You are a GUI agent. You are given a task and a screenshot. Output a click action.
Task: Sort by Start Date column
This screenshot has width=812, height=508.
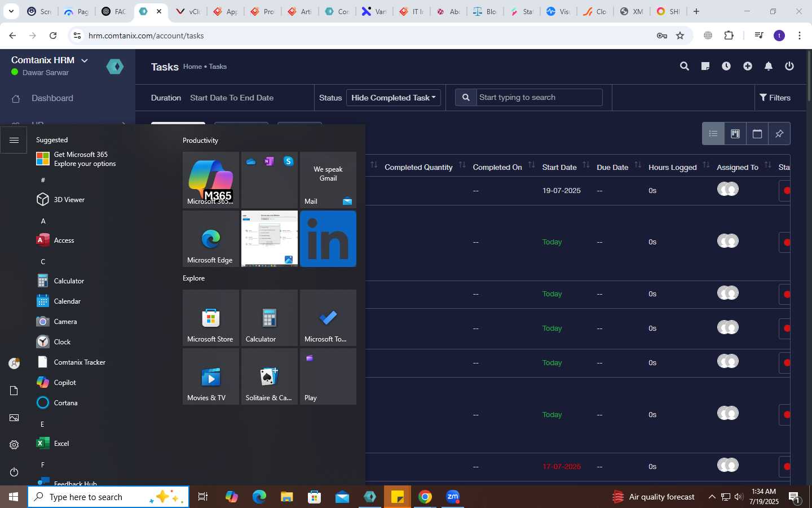pos(586,165)
